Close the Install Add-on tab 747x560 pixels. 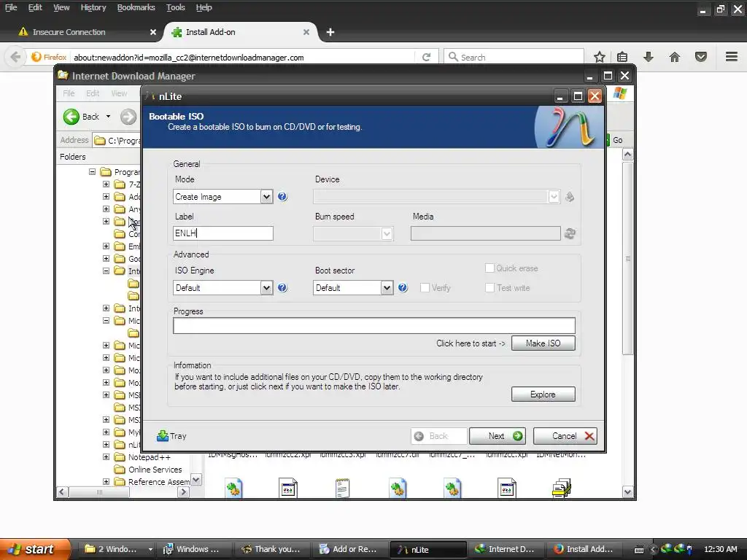(x=306, y=32)
